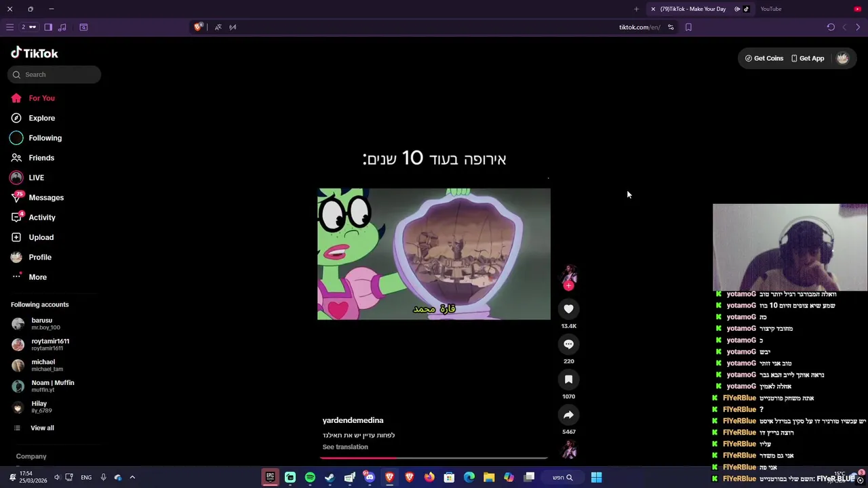
Task: Bookmark this page in browser
Action: click(x=688, y=27)
